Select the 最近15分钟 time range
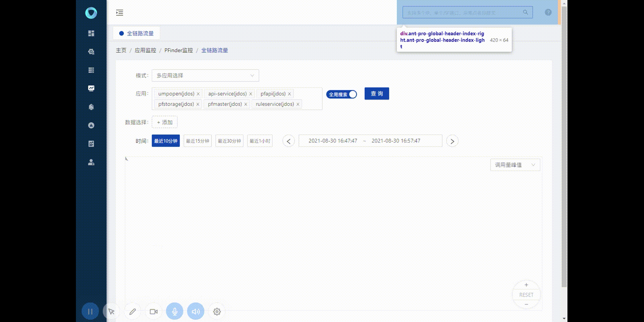 tap(197, 141)
